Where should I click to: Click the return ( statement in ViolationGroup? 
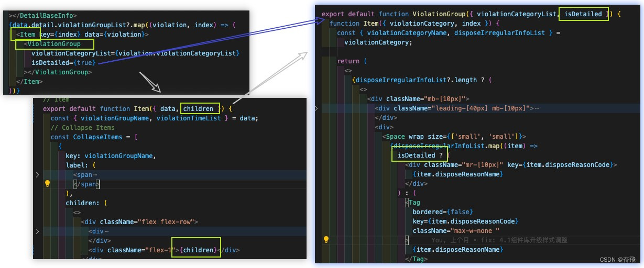[x=352, y=61]
